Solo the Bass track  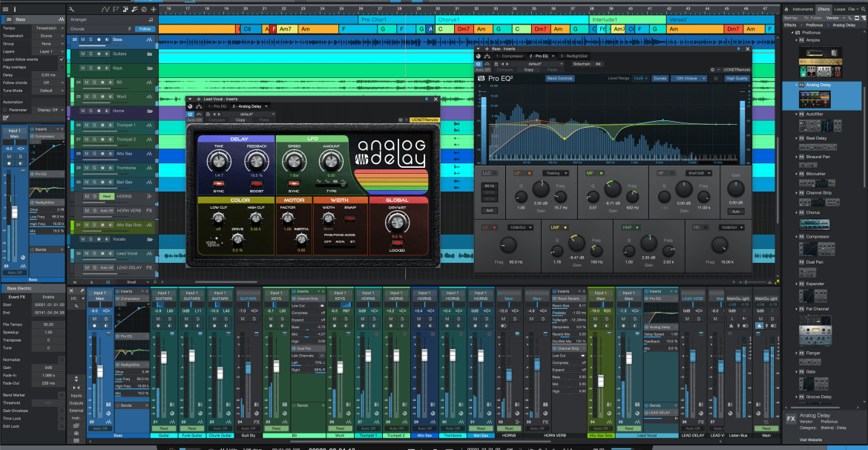(x=91, y=40)
